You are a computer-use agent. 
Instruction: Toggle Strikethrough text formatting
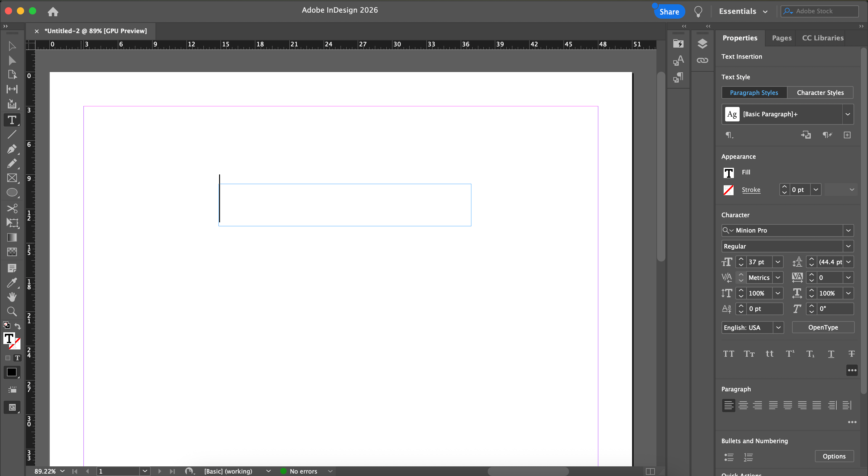[x=851, y=354]
